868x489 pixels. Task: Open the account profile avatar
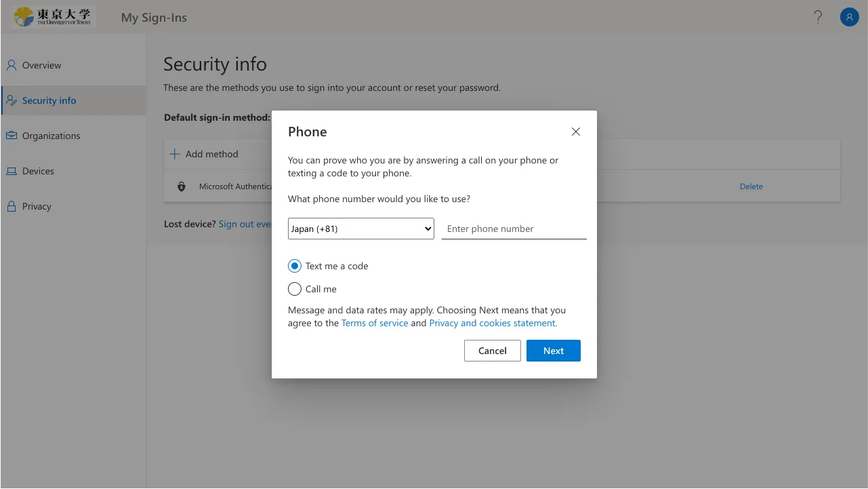coord(849,18)
